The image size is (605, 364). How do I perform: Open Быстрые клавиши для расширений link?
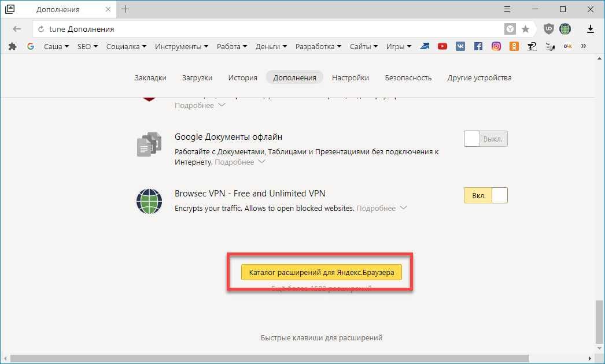click(322, 338)
